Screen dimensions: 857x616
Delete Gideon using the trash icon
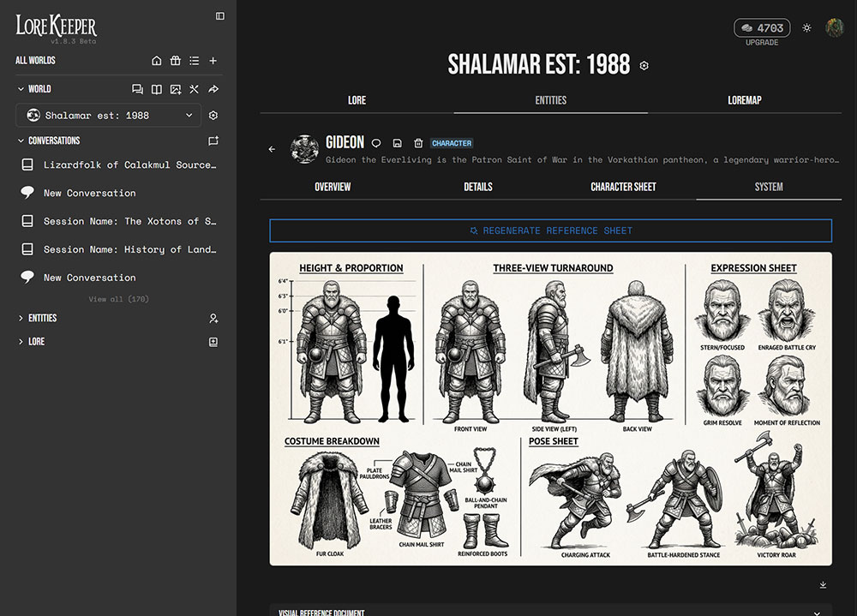pyautogui.click(x=417, y=142)
